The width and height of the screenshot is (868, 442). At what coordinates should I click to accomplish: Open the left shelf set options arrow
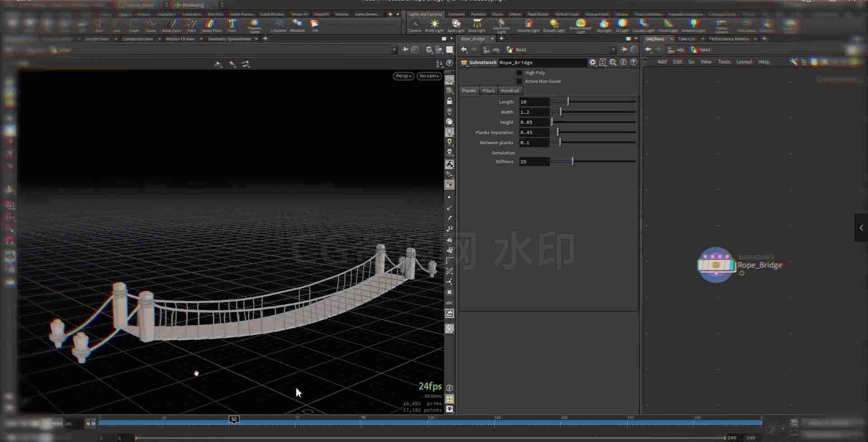click(x=398, y=14)
